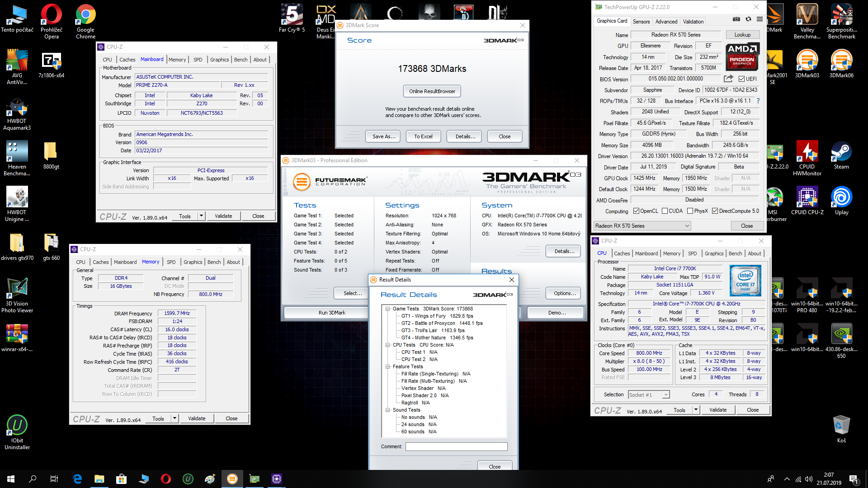Screen dimensions: 868x488
Task: Collapse the Sound Tests tree node
Action: (x=388, y=410)
